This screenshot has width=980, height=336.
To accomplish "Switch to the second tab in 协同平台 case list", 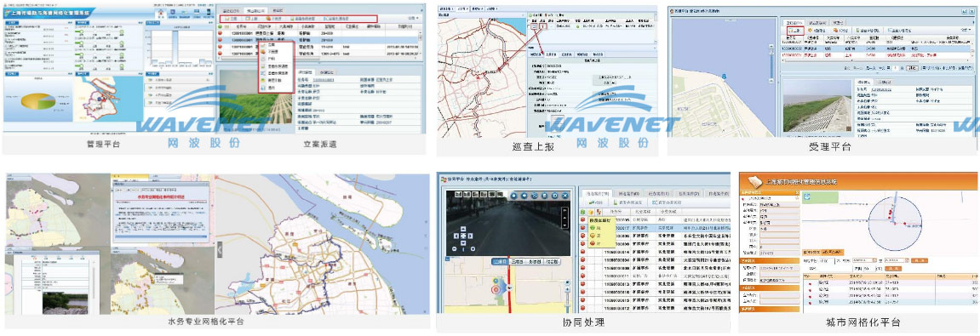I will 624,194.
